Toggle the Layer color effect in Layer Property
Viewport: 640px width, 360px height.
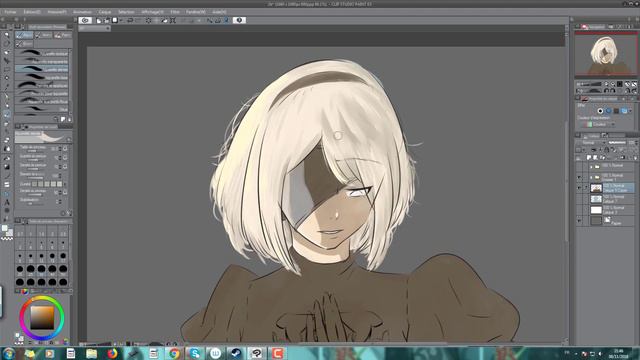coord(624,111)
